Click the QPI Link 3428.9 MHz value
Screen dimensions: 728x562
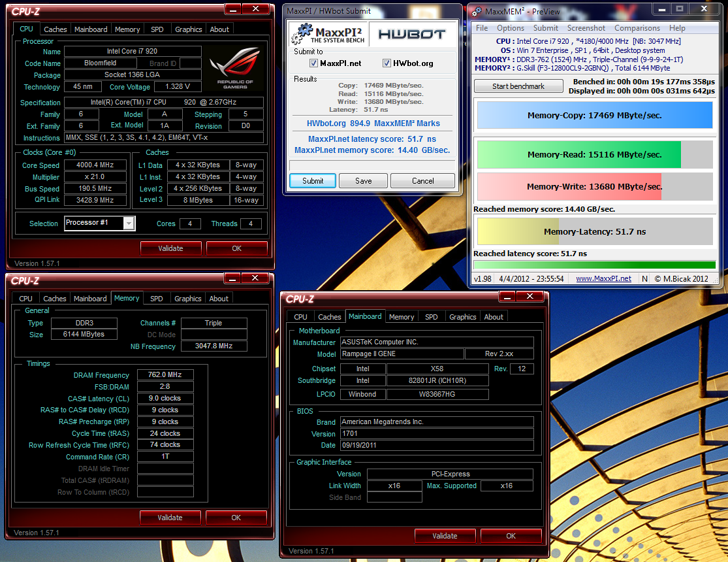(95, 200)
